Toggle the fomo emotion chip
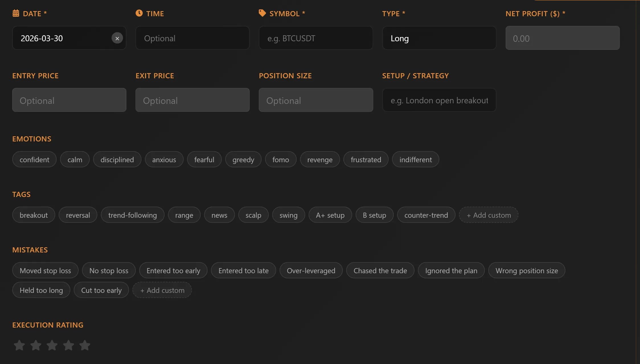 (281, 159)
